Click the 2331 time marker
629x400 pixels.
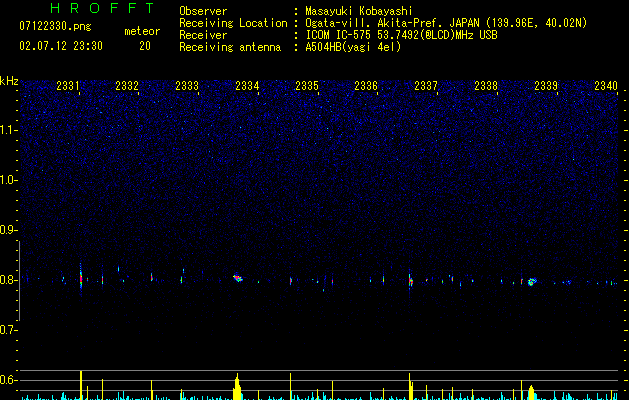pos(68,86)
